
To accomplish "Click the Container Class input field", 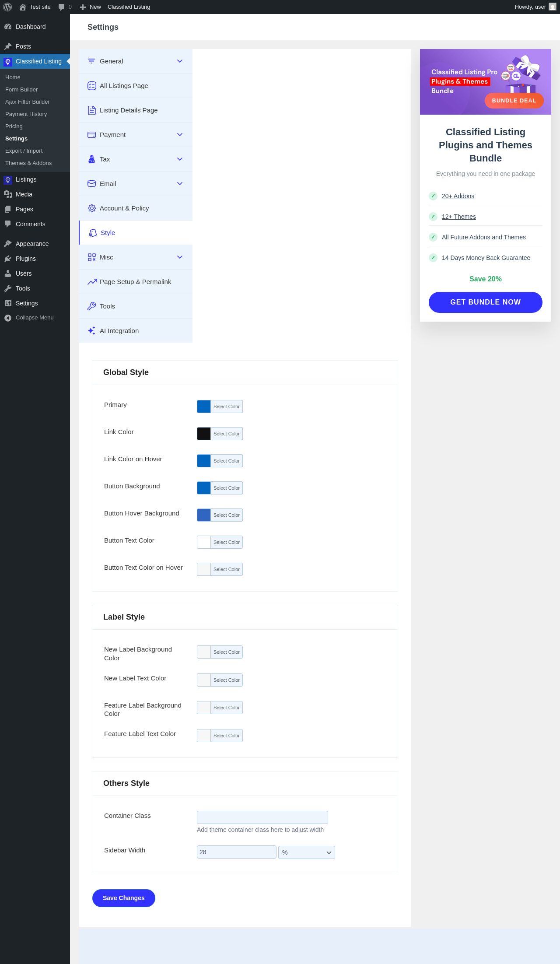I will [x=262, y=817].
